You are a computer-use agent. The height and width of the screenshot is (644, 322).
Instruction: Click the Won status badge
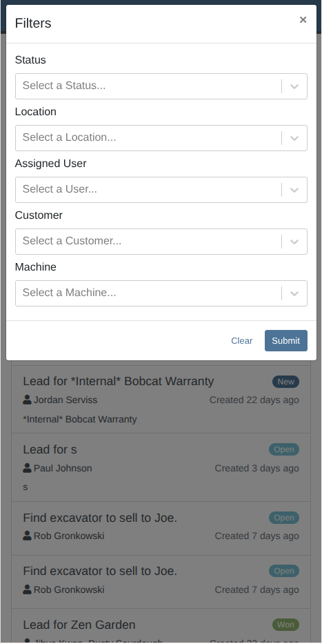[x=286, y=625]
